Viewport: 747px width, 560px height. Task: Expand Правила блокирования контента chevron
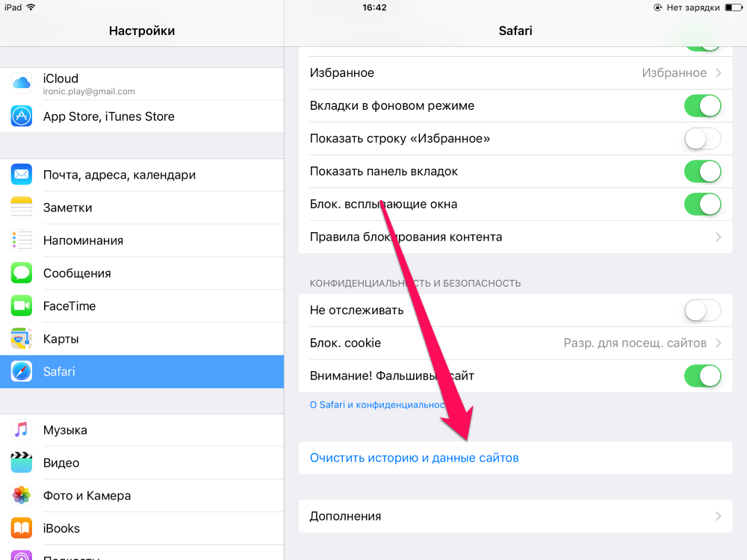(719, 237)
